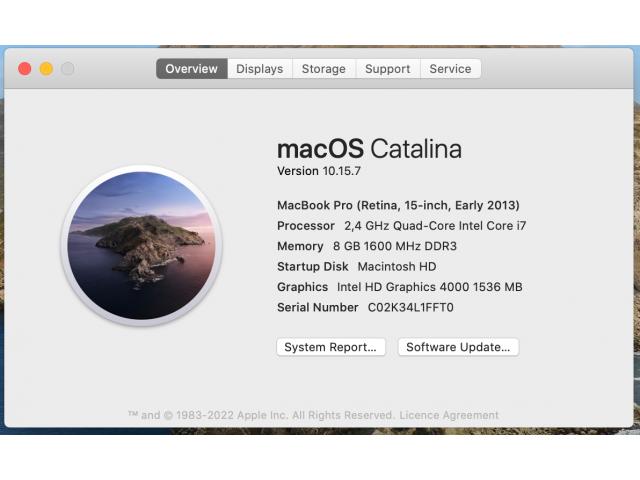This screenshot has width=640, height=480.
Task: Select the Support tab
Action: click(388, 69)
